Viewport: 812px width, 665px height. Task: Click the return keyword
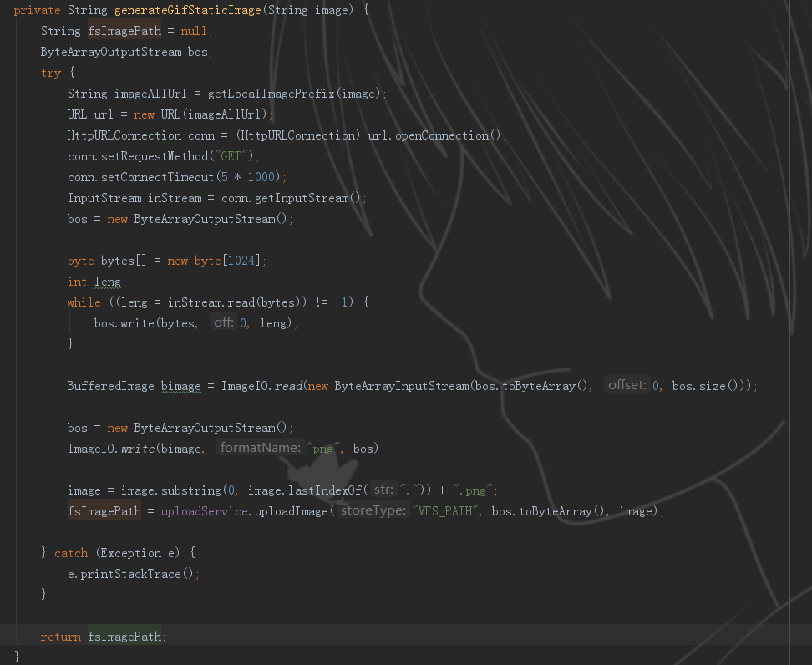[61, 637]
